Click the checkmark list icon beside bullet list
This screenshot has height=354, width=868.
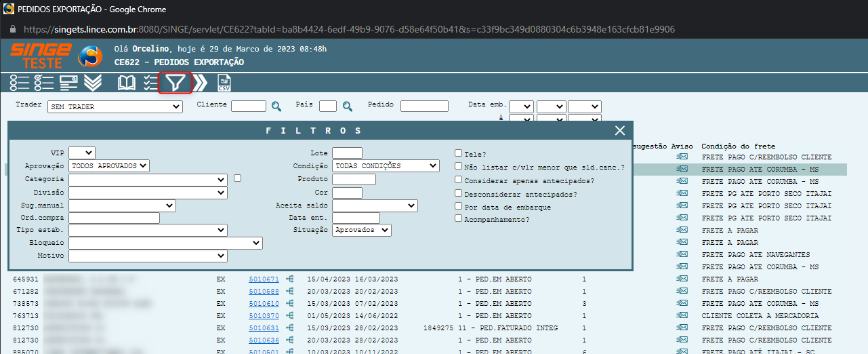tap(43, 83)
